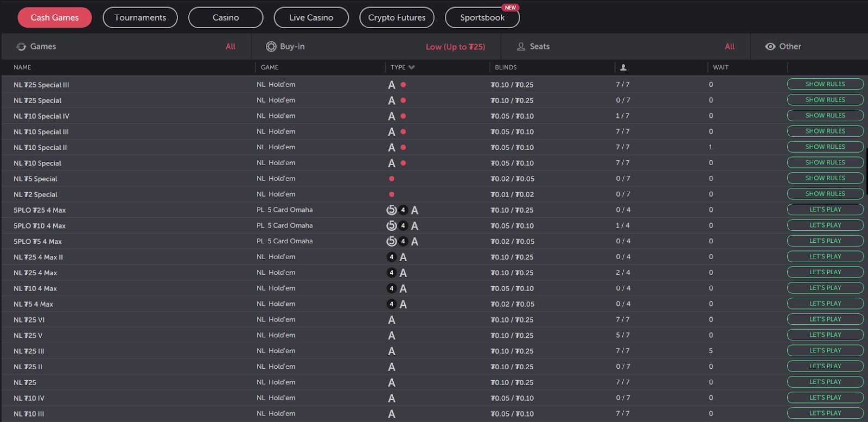This screenshot has width=868, height=422.
Task: Click Let's Play for NL ₮25 III
Action: pos(825,351)
